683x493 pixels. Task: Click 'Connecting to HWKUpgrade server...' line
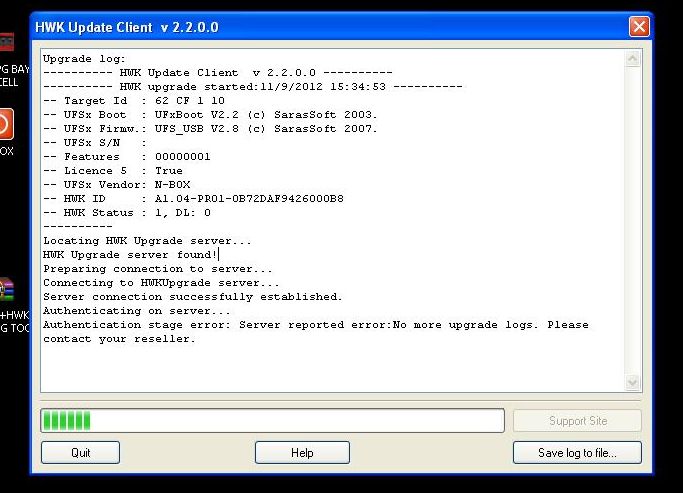click(161, 283)
